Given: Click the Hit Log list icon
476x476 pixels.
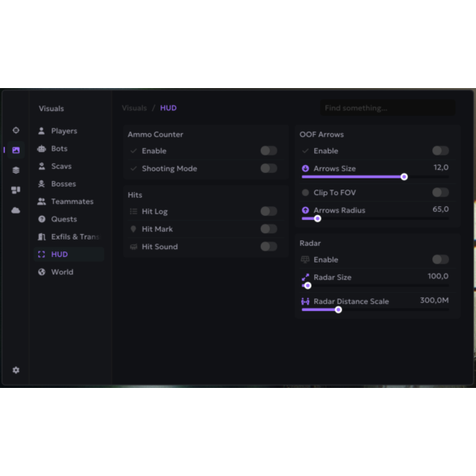Looking at the screenshot, I should 133,211.
